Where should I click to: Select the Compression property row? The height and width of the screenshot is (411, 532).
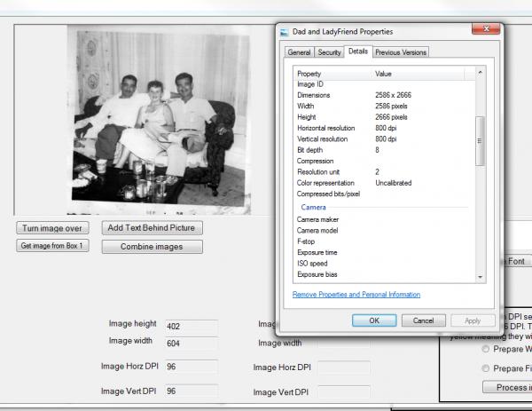(x=384, y=161)
